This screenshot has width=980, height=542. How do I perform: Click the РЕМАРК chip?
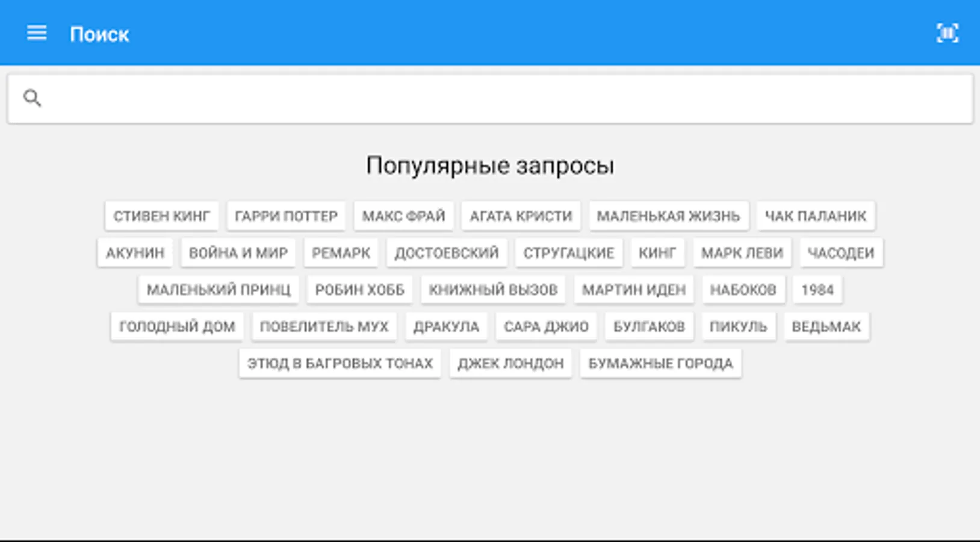coord(341,253)
